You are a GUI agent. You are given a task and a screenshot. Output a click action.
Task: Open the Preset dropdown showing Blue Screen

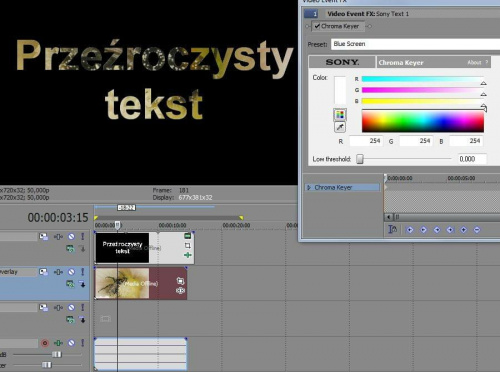415,44
